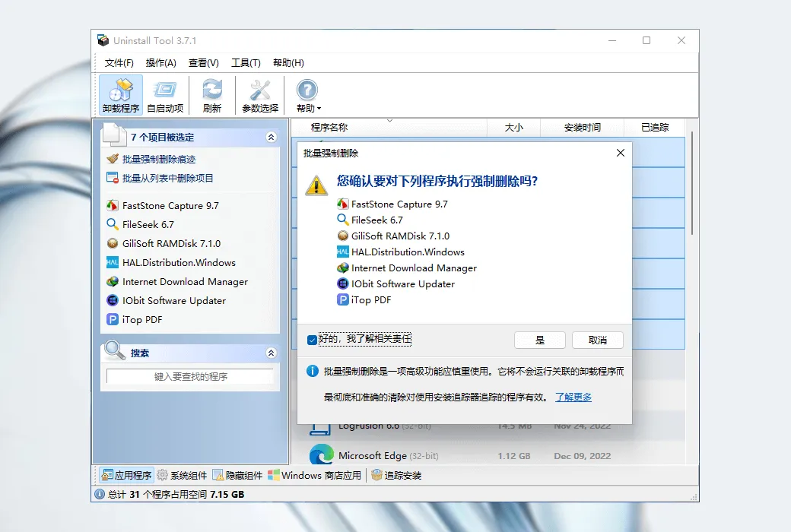791x532 pixels.
Task: Switch to the 追踪安装 tab
Action: point(396,475)
